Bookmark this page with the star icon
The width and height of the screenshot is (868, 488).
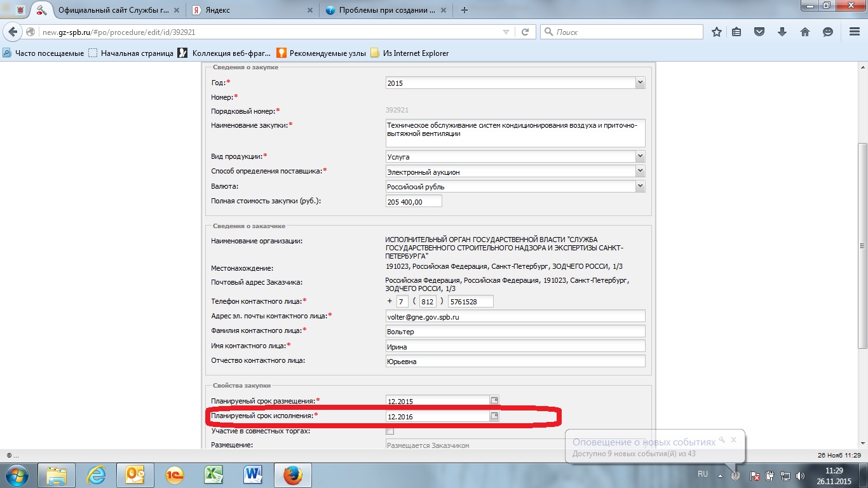(x=717, y=32)
